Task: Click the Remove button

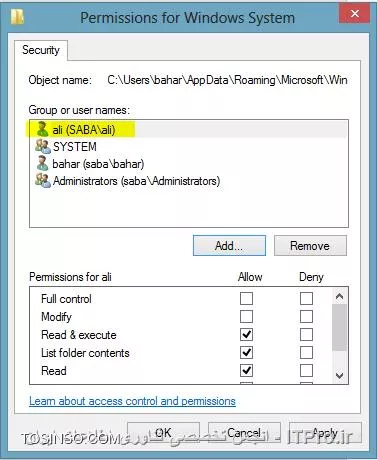Action: coord(310,246)
